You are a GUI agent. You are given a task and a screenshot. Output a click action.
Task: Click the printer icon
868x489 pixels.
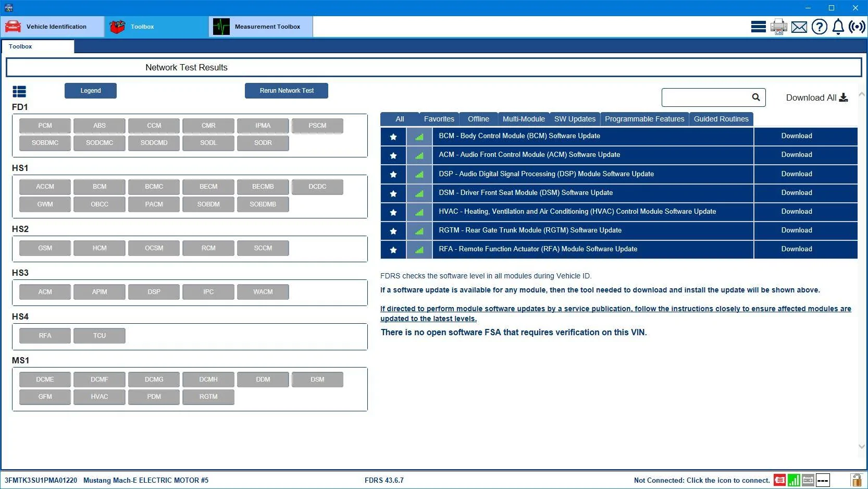(x=779, y=27)
